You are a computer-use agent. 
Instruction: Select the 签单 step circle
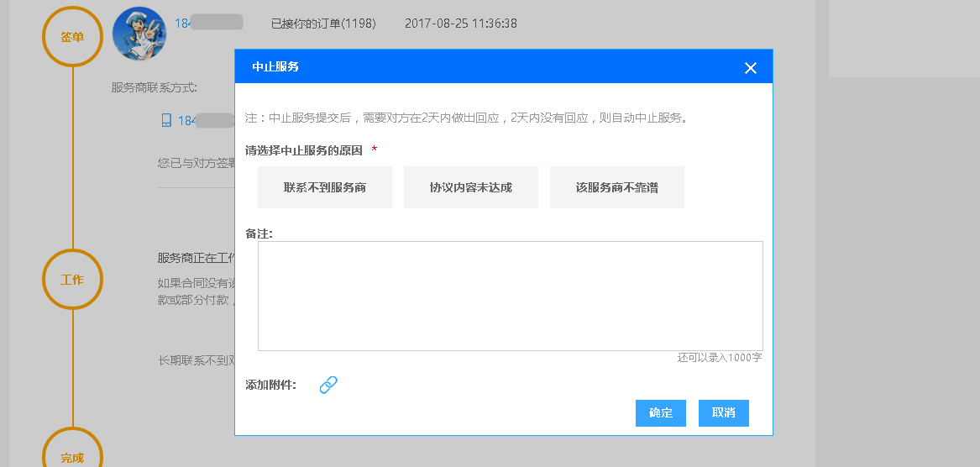pos(72,37)
